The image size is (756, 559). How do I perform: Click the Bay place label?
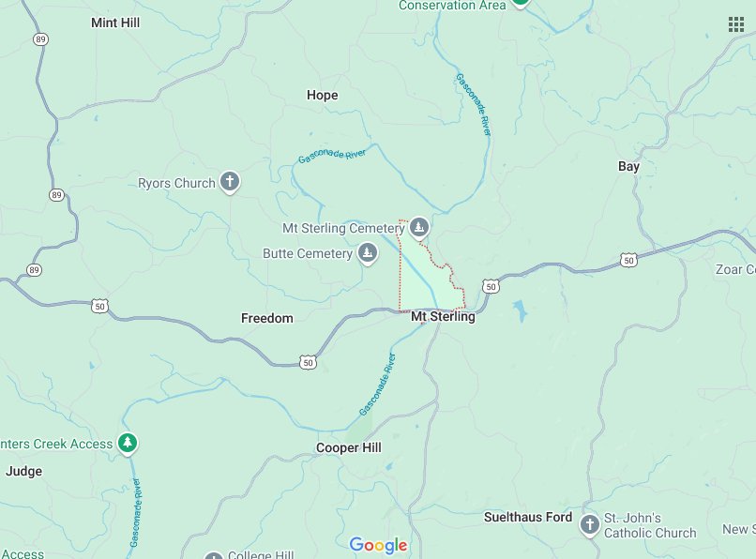pos(628,166)
